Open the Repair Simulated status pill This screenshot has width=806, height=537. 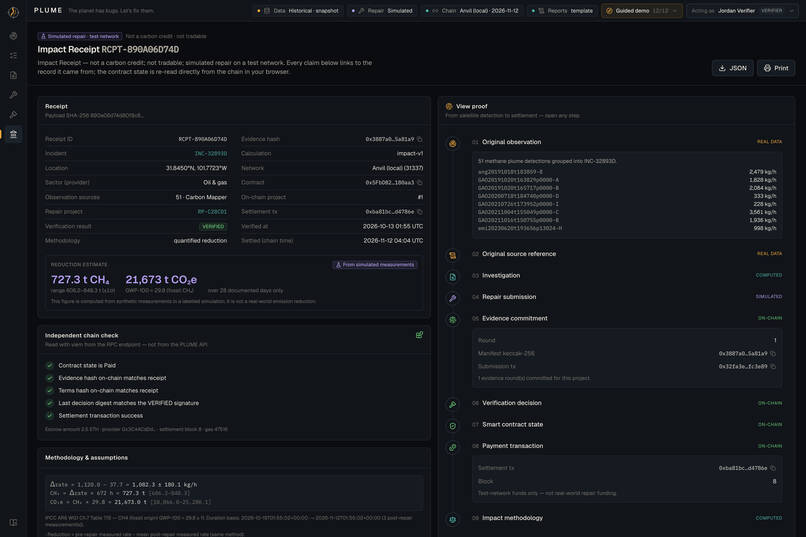point(382,11)
